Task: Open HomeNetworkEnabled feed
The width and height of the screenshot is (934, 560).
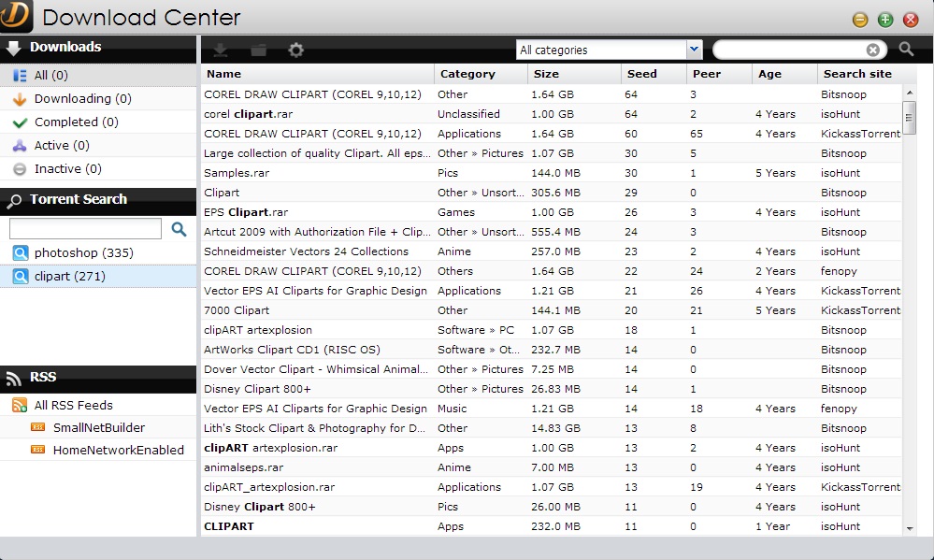Action: tap(98, 450)
